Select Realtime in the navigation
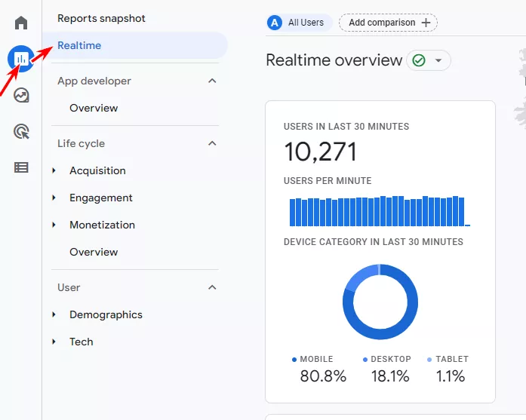The width and height of the screenshot is (526, 420). point(79,45)
